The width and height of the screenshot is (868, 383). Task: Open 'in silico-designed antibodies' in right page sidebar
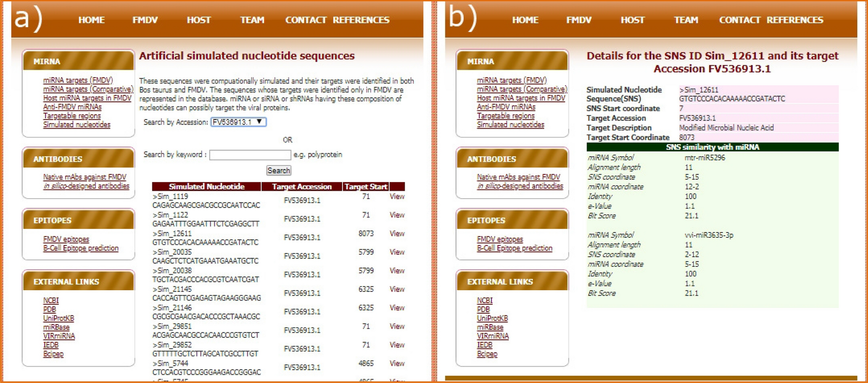click(520, 186)
